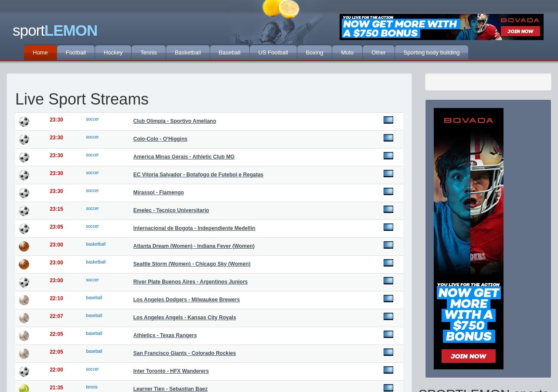Click the soccer ball icon for Inter Toronto match
The height and width of the screenshot is (392, 558).
24,372
